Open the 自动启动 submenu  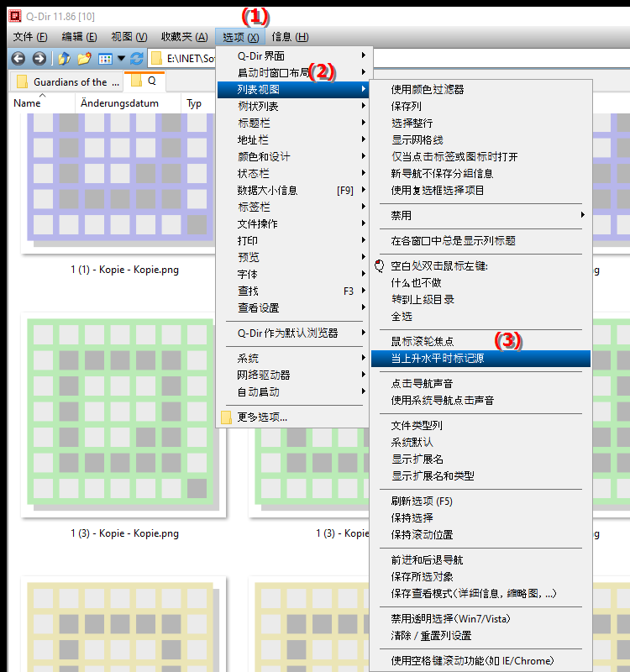pyautogui.click(x=293, y=391)
